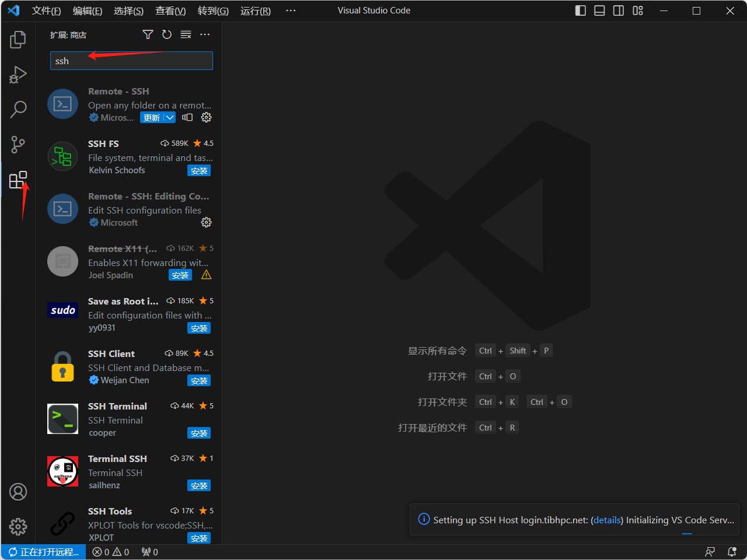
Task: Select Remote - SSH extension icon
Action: [x=62, y=104]
